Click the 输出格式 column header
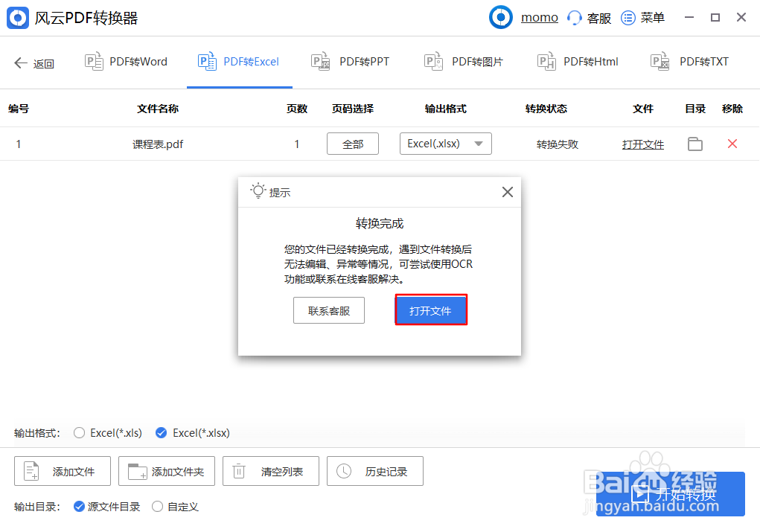The height and width of the screenshot is (532, 760). pyautogui.click(x=445, y=109)
